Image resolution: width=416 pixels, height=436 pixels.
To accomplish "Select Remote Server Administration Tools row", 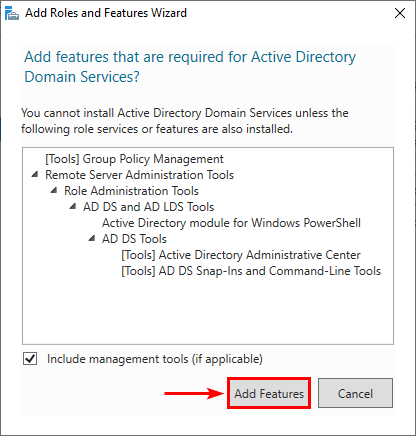I will 139,175.
